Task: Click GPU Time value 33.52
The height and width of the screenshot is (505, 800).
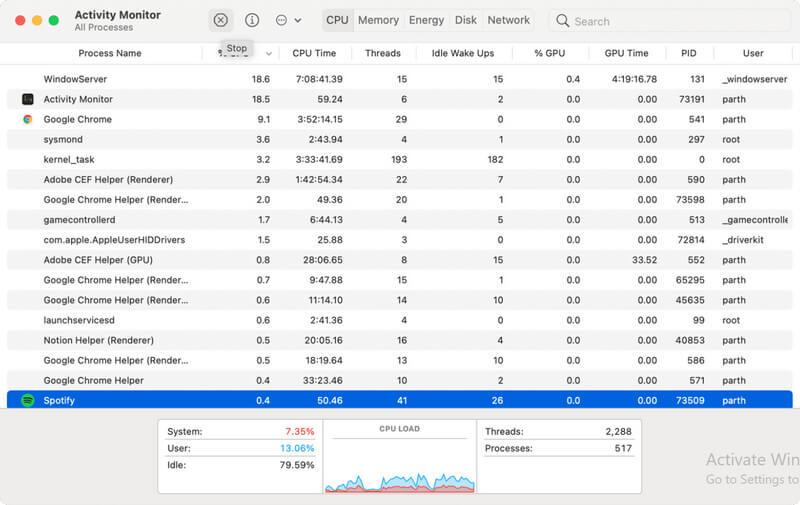Action: (x=644, y=260)
